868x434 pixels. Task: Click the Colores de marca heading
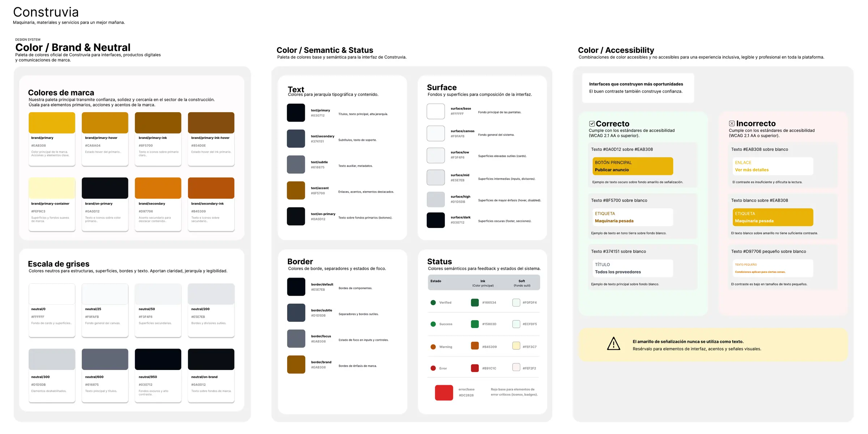[x=61, y=93]
